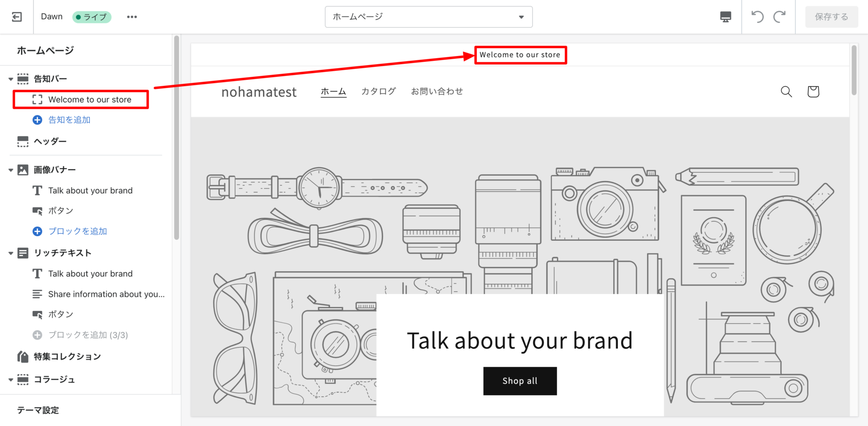
Task: Open the ホームページ page selector dropdown
Action: [428, 17]
